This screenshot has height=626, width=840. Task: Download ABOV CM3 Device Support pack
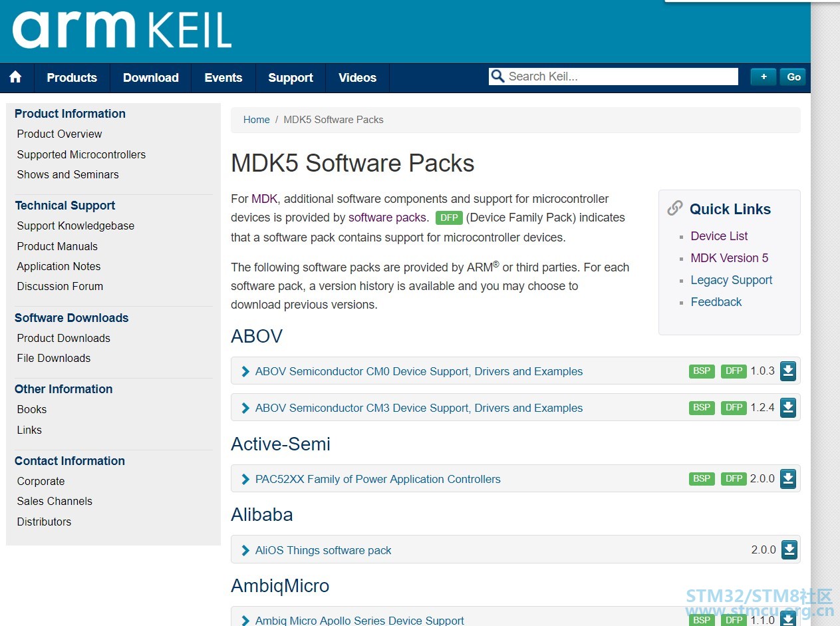pyautogui.click(x=788, y=407)
